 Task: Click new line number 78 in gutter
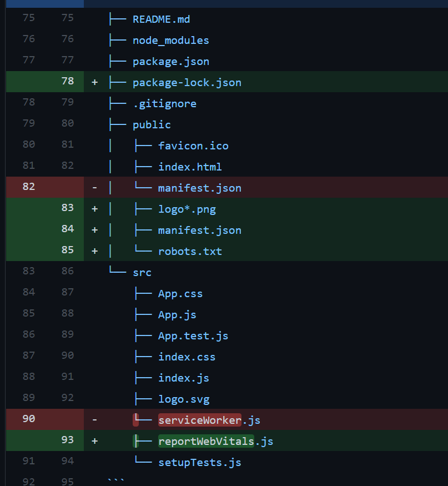click(x=68, y=81)
